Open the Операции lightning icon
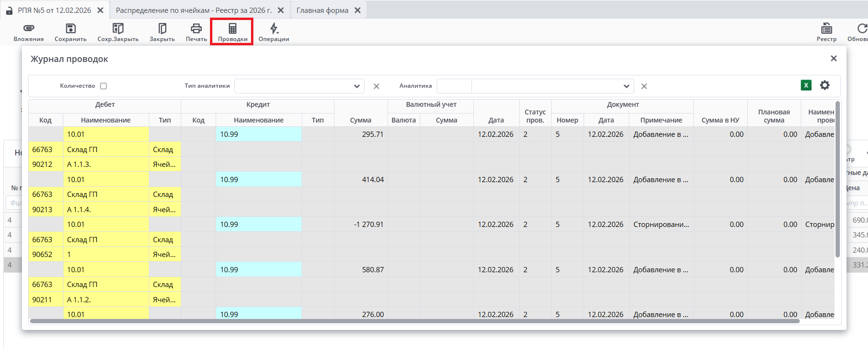 274,29
